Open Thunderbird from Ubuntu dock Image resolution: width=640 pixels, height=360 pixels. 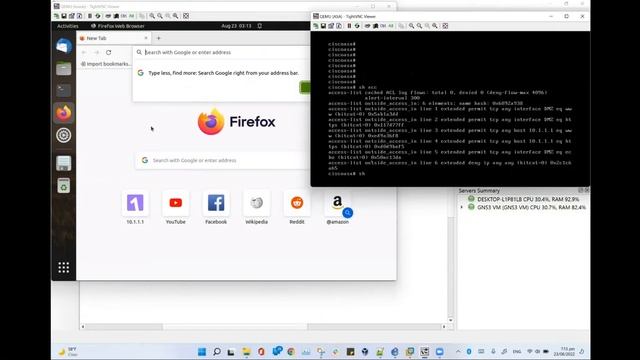(x=64, y=46)
